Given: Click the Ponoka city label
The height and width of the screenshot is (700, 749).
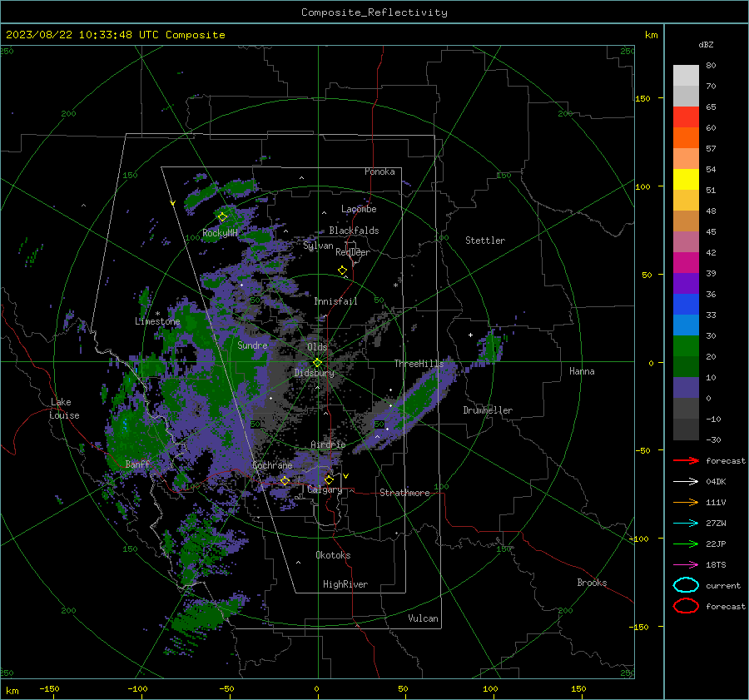Looking at the screenshot, I should tap(379, 171).
